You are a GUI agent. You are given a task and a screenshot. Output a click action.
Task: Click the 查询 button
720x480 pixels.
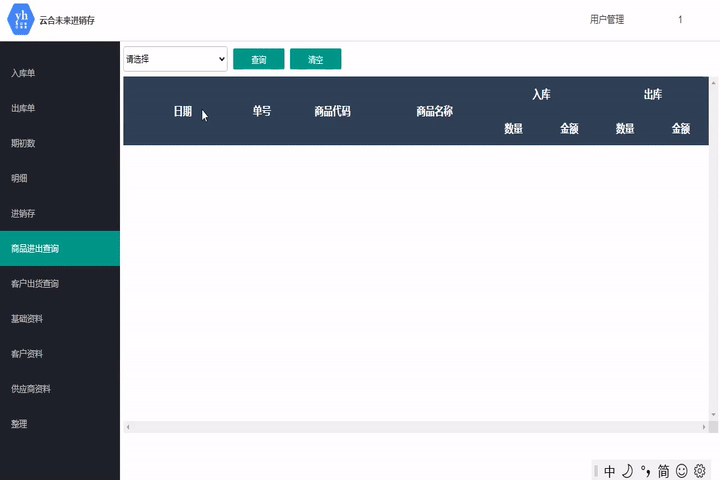pos(258,60)
